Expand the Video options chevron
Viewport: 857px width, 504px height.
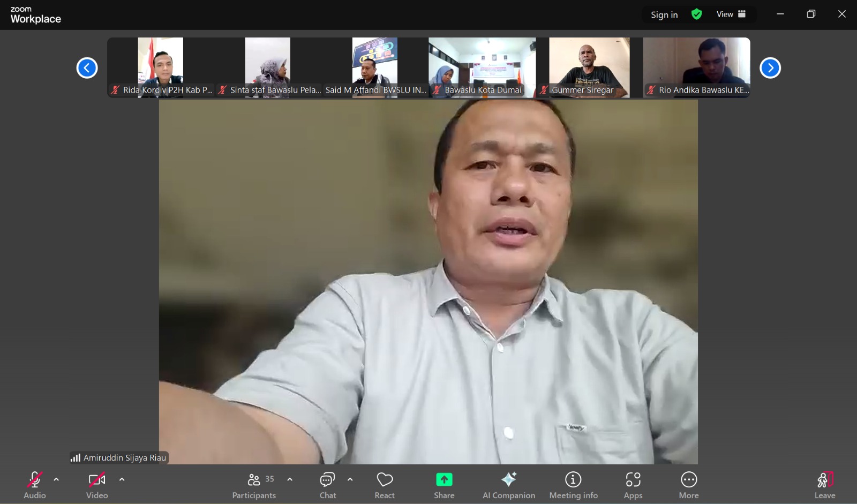pyautogui.click(x=122, y=479)
